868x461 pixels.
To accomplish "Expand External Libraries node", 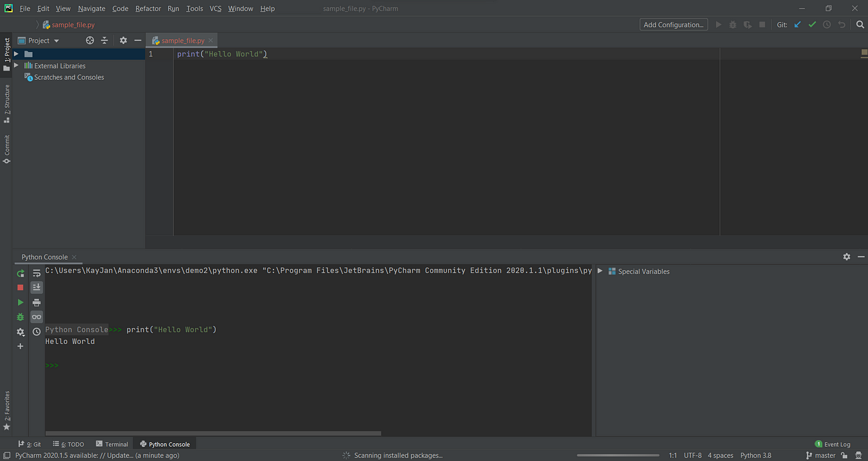I will tap(16, 66).
